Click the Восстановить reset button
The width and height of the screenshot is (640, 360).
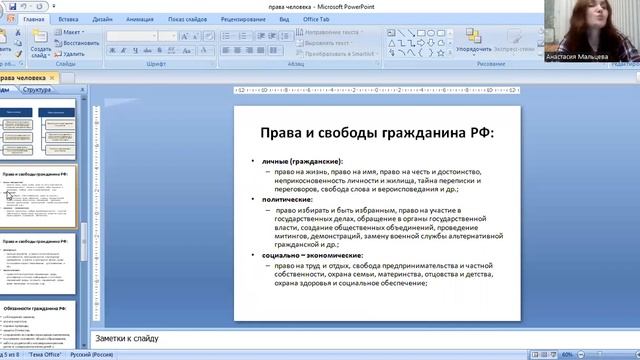(x=77, y=43)
